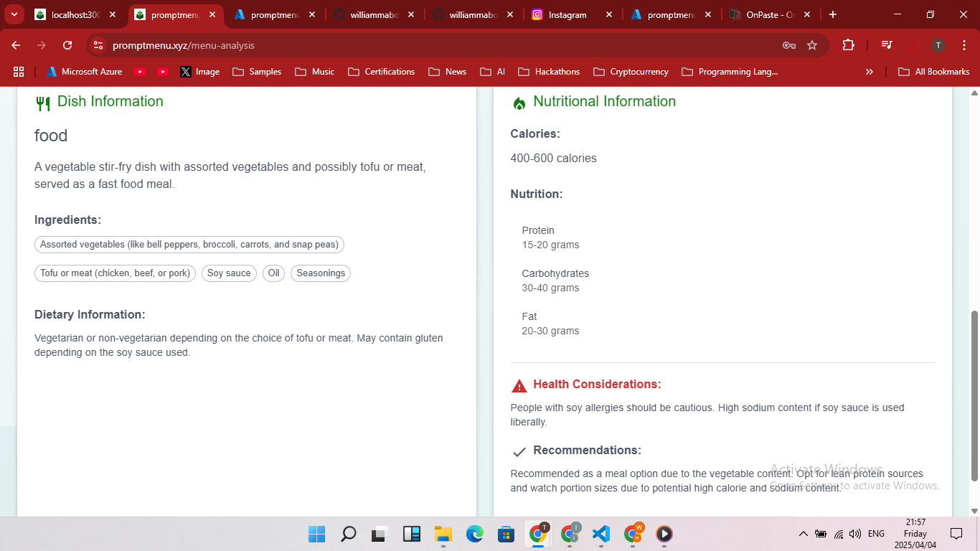Open the Apps grid shortcut in bookmarks bar

tap(19, 72)
